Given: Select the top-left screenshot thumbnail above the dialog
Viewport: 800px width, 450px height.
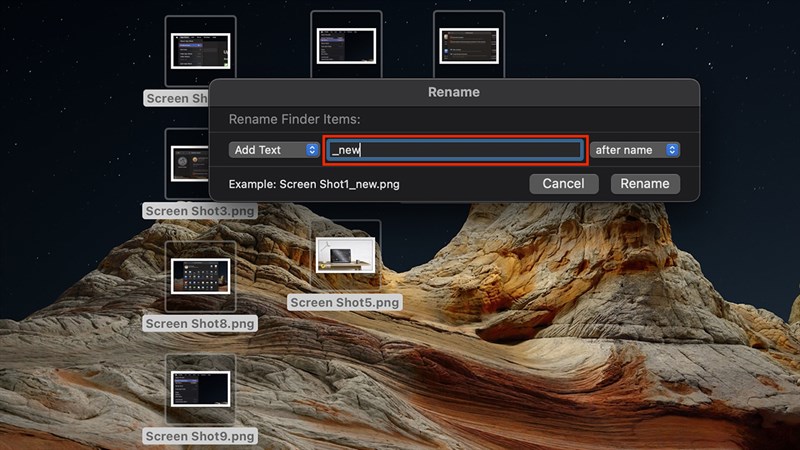Looking at the screenshot, I should click(200, 50).
